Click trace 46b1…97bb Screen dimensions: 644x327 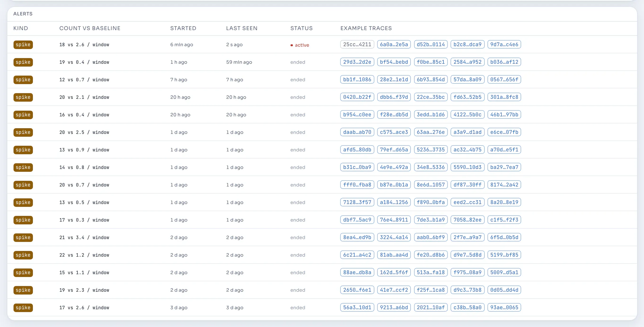coord(504,115)
